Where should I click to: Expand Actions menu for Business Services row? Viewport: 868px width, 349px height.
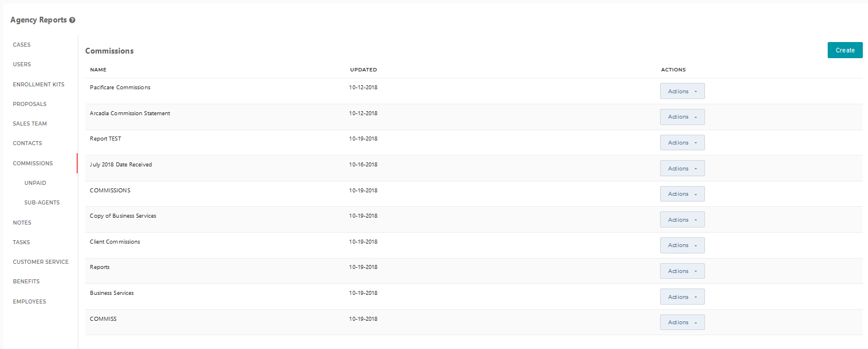tap(682, 297)
